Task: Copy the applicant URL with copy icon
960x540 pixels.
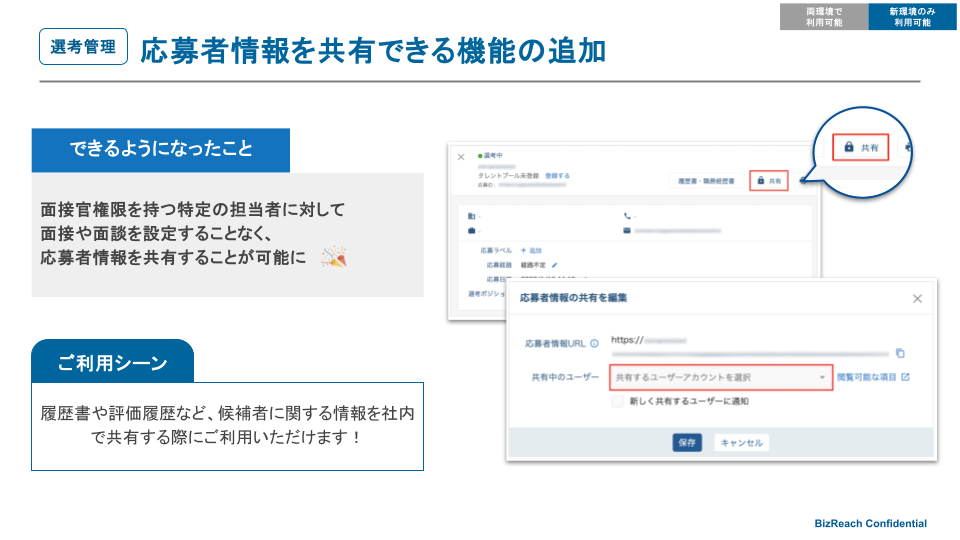Action: 900,353
